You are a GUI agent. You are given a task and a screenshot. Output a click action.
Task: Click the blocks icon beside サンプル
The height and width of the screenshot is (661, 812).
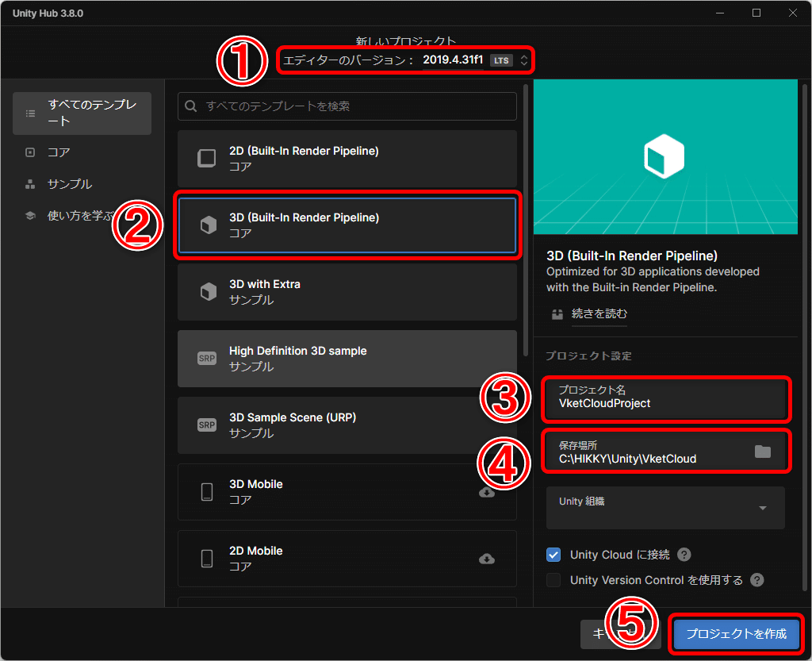[x=30, y=184]
